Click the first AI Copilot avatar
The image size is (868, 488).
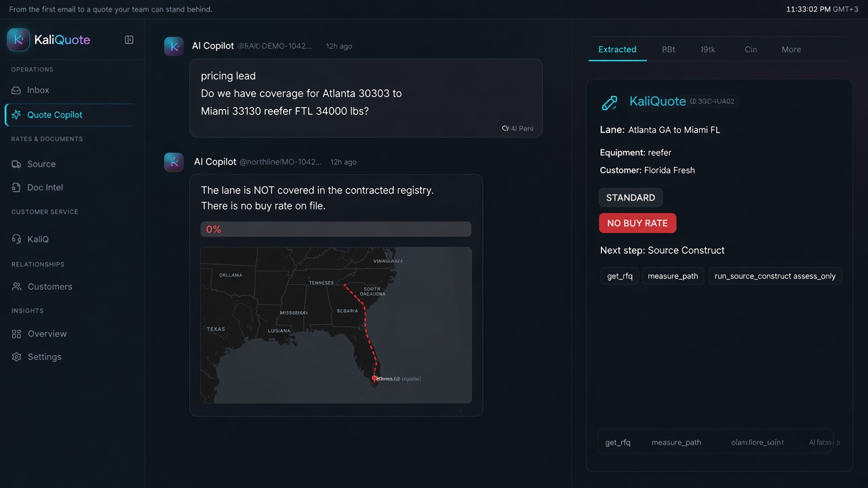click(x=174, y=46)
